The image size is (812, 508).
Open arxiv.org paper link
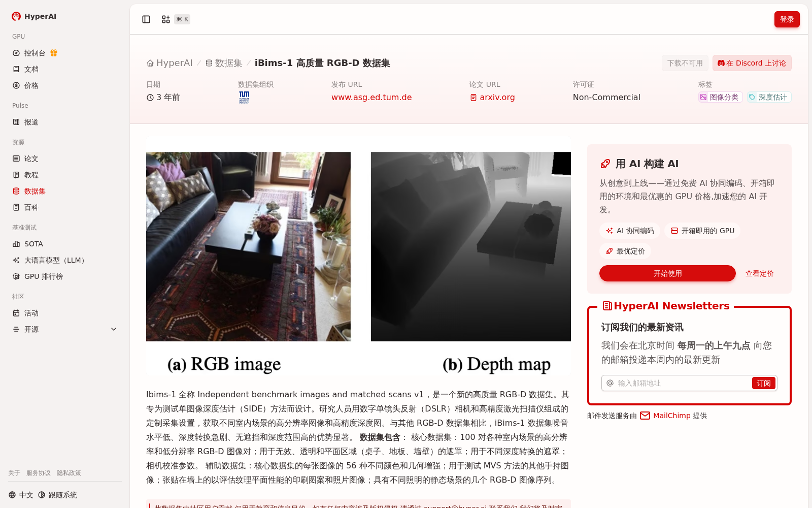pos(492,98)
